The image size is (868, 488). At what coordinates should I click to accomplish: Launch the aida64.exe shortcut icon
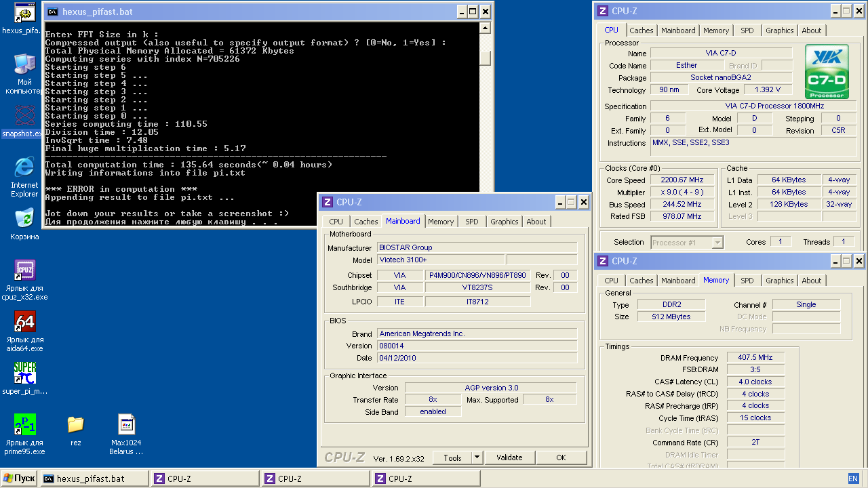coord(25,321)
